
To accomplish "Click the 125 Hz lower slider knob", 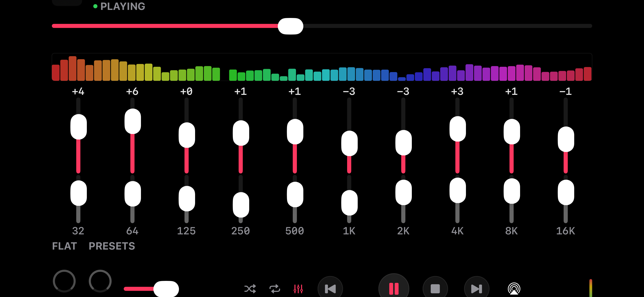I will (187, 198).
